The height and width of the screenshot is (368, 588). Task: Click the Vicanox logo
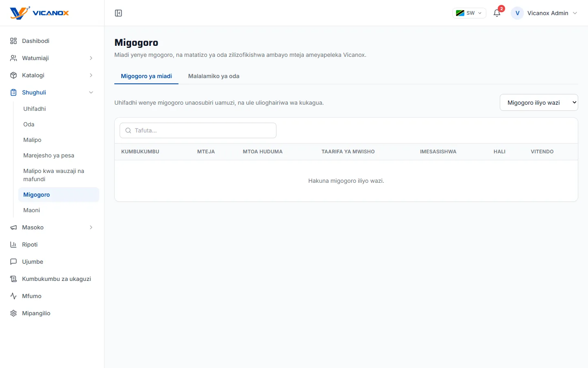40,13
